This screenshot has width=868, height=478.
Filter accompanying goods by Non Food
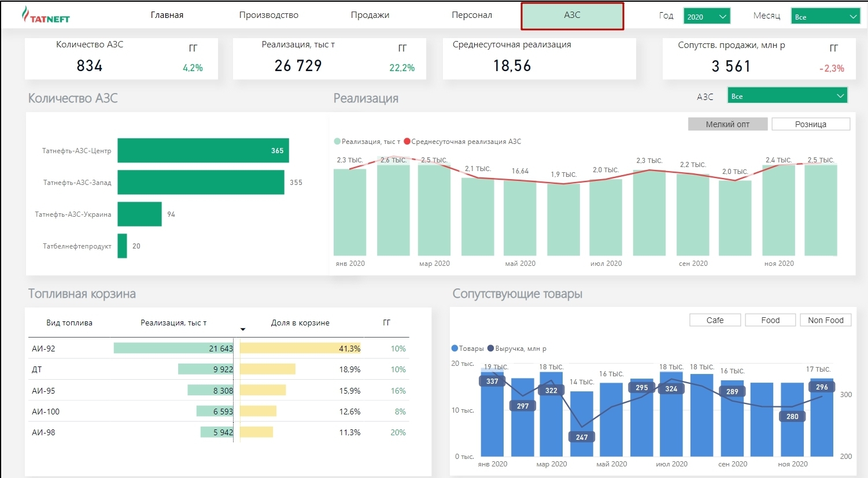826,320
